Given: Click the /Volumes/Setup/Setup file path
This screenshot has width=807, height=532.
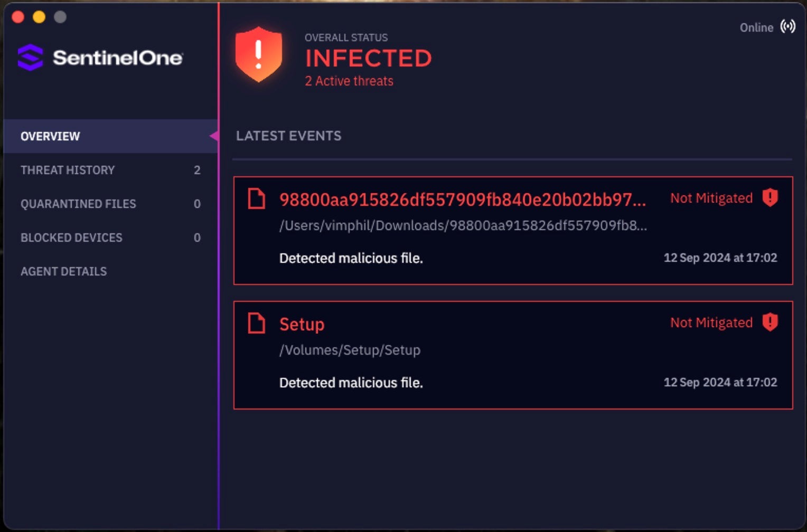Looking at the screenshot, I should coord(350,350).
